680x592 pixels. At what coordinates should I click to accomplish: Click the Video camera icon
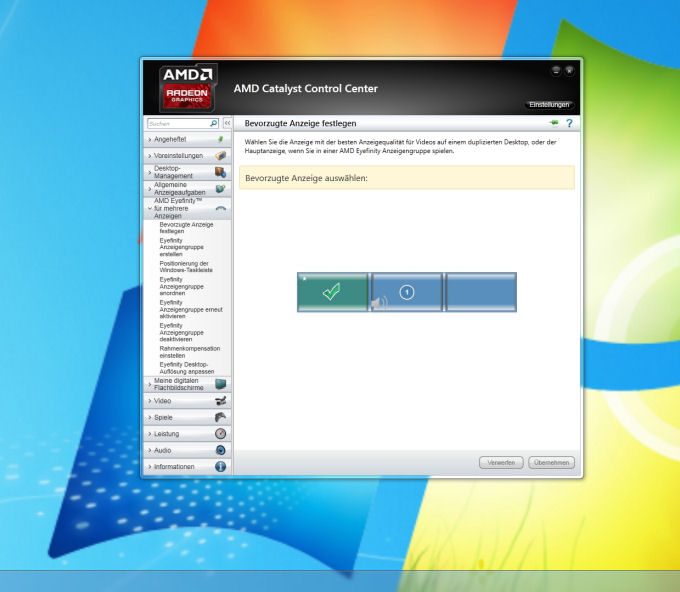tap(220, 401)
